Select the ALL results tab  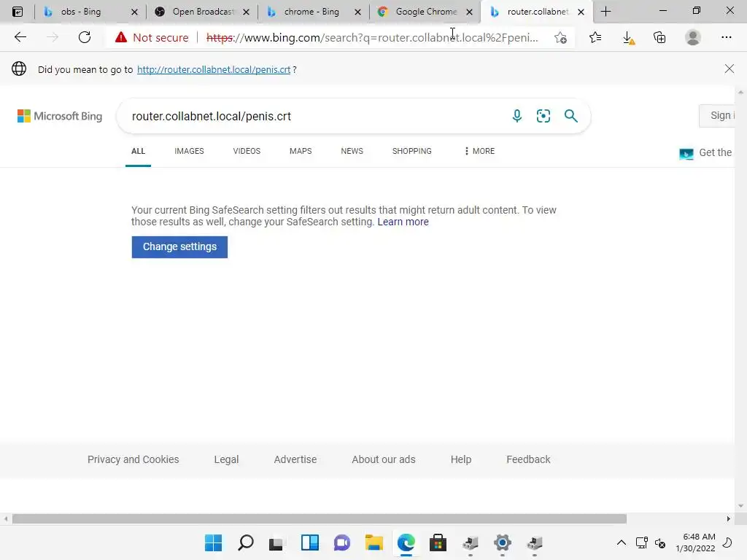[138, 151]
